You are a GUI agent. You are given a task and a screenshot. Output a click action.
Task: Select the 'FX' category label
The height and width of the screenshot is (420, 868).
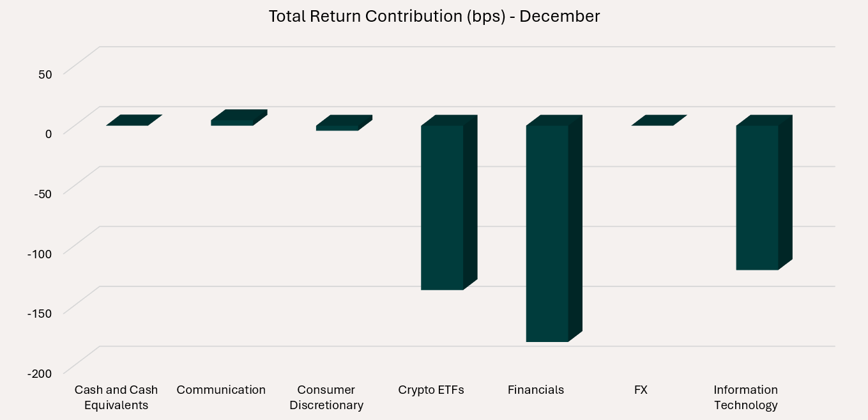(x=641, y=389)
